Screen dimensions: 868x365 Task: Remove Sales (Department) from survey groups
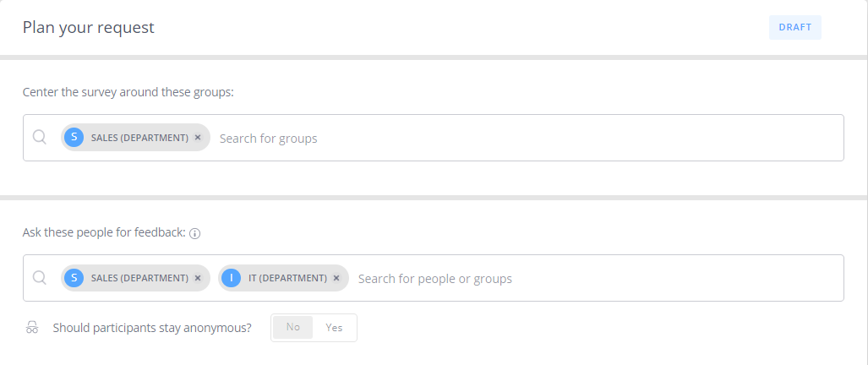[198, 138]
